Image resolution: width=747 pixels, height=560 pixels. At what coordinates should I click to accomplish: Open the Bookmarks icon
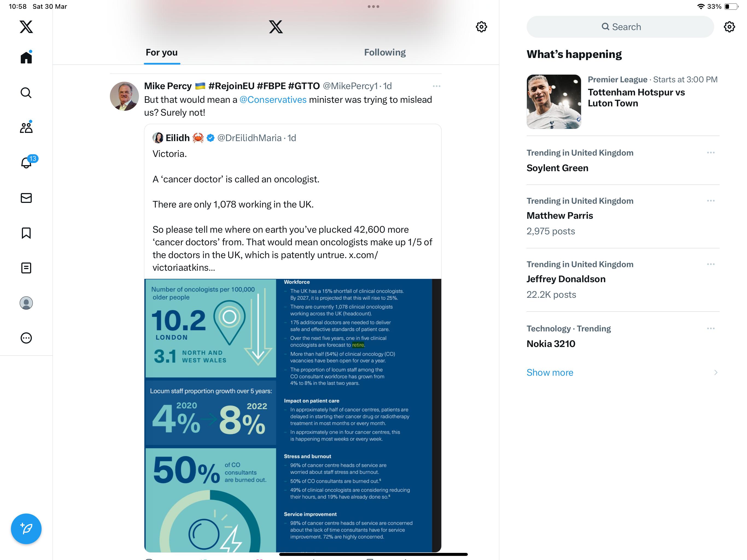(26, 233)
